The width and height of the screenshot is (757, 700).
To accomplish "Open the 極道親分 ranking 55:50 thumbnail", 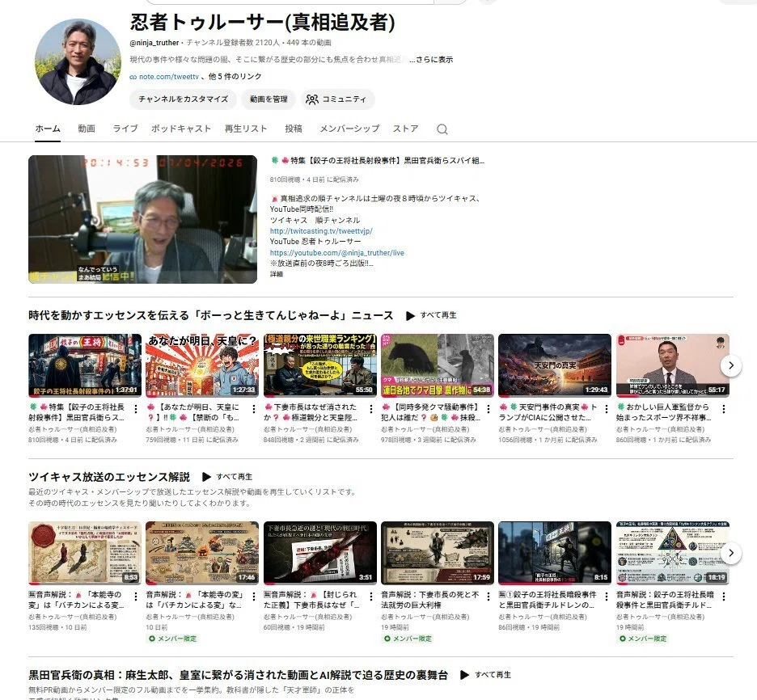I will (320, 365).
